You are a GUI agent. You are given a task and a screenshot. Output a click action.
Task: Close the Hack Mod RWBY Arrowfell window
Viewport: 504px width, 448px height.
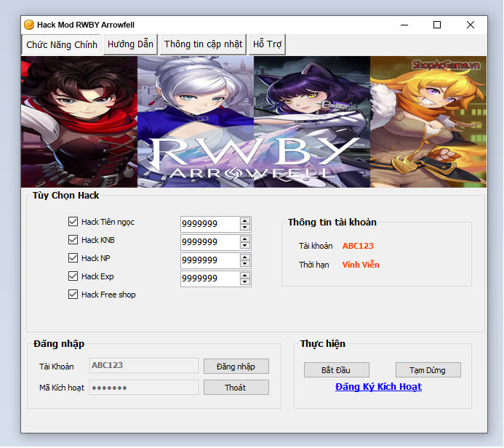[471, 25]
